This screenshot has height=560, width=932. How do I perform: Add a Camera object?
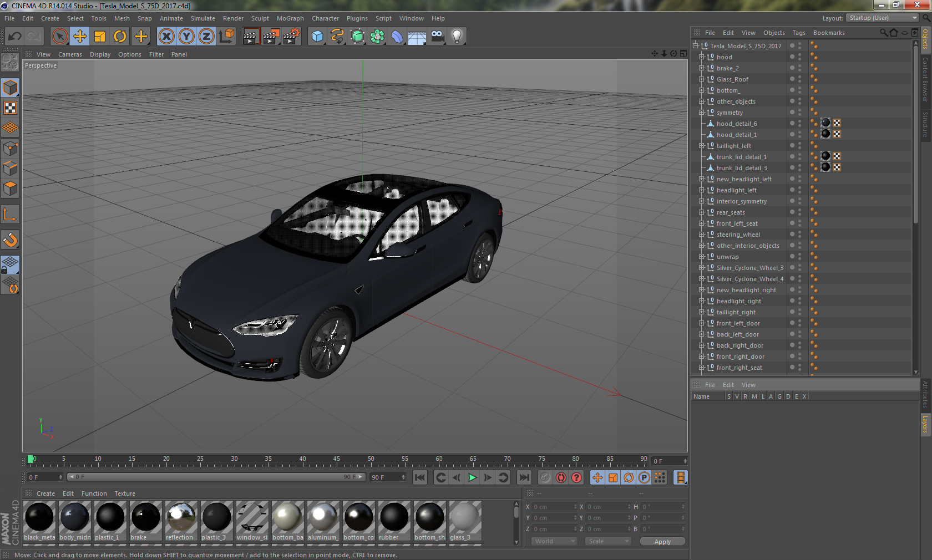437,37
